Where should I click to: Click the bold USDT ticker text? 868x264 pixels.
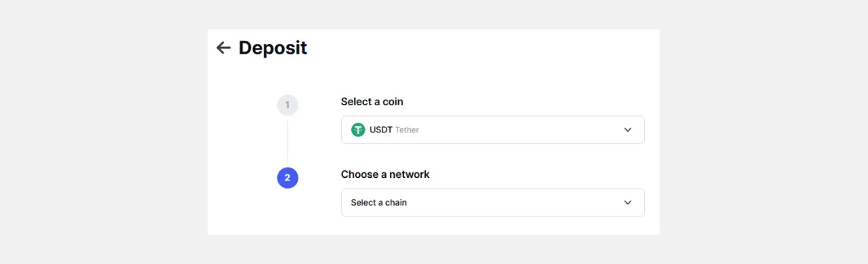pos(381,130)
